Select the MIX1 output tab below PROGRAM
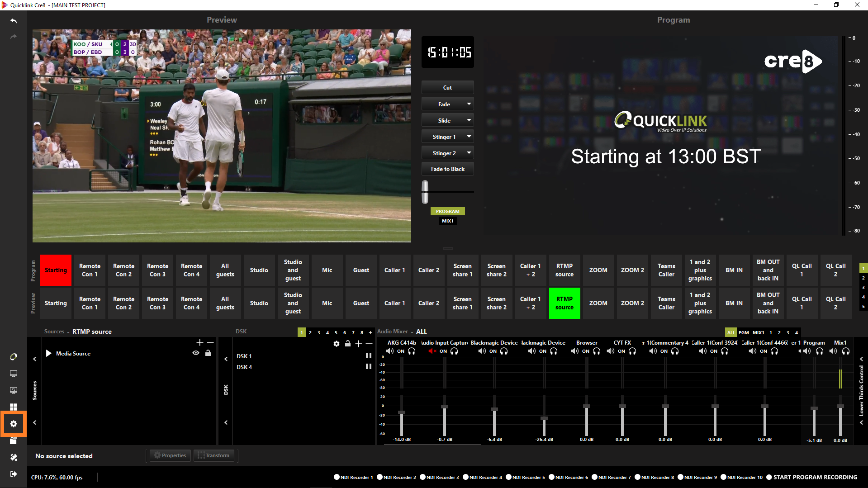Image resolution: width=868 pixels, height=488 pixels. tap(448, 221)
